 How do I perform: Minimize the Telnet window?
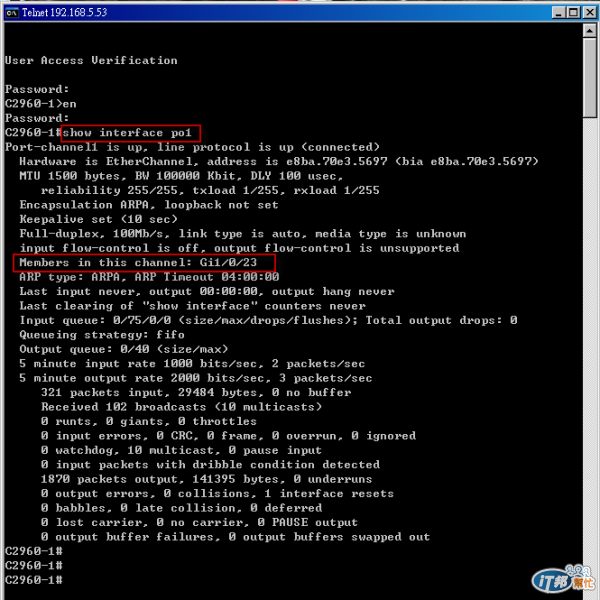click(x=559, y=13)
